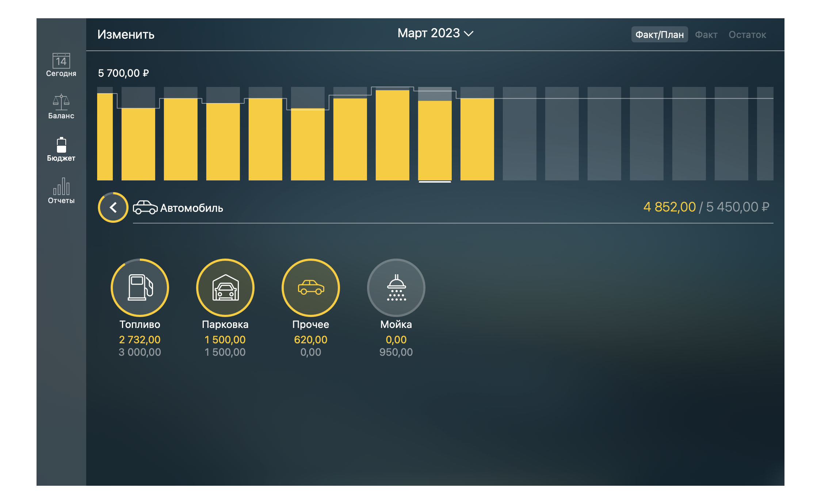
Task: Switch to the Остаток view
Action: [747, 35]
